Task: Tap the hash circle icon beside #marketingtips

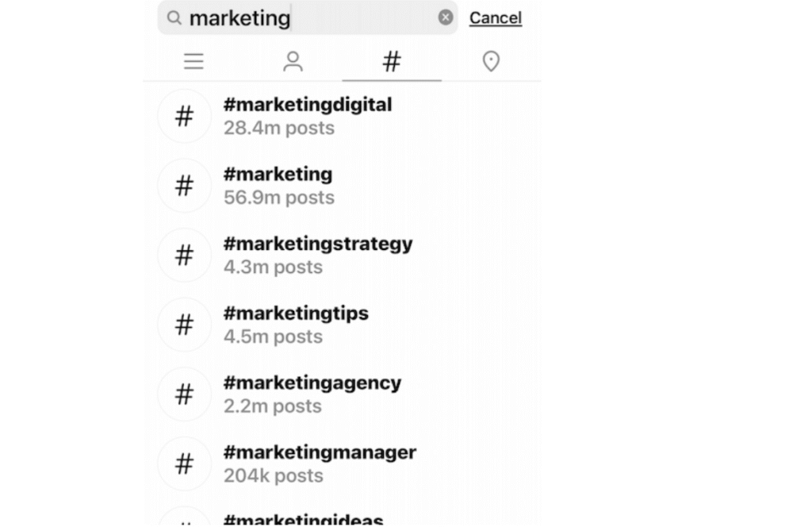Action: 184,325
